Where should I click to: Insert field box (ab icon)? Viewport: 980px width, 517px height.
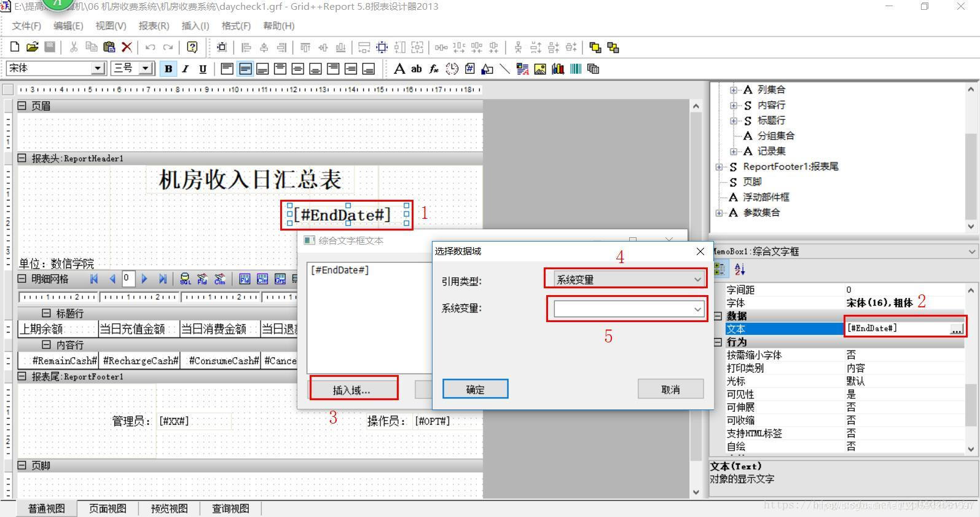(x=417, y=69)
